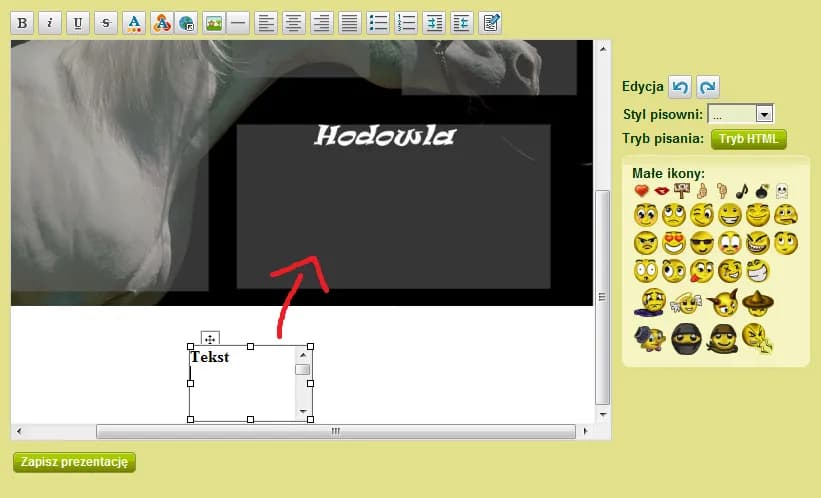Toggle italic formatting
Viewport: 821px width, 498px height.
point(49,24)
